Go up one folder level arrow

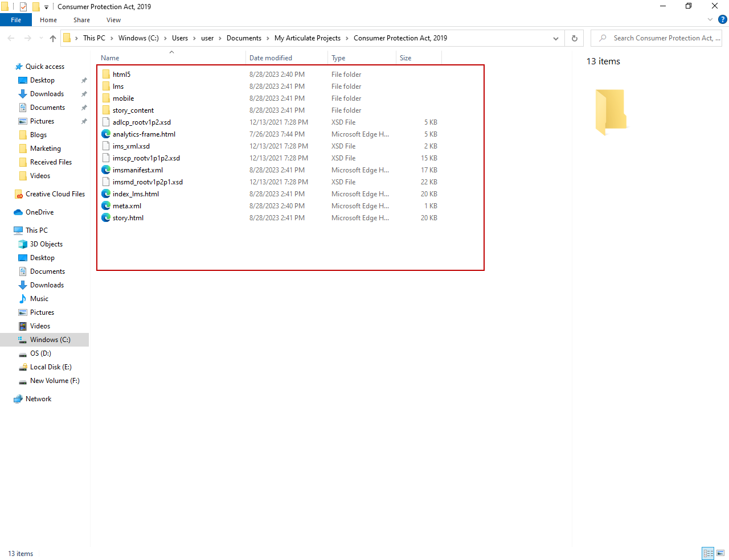53,38
